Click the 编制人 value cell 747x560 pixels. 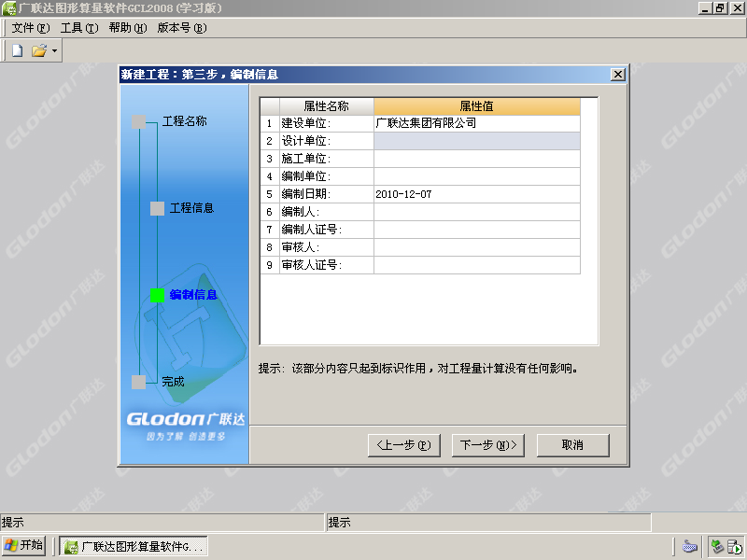(x=477, y=212)
